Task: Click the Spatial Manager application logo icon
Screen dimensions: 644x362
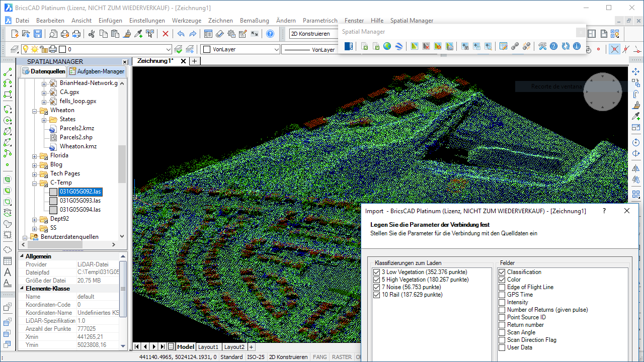Action: (x=348, y=46)
